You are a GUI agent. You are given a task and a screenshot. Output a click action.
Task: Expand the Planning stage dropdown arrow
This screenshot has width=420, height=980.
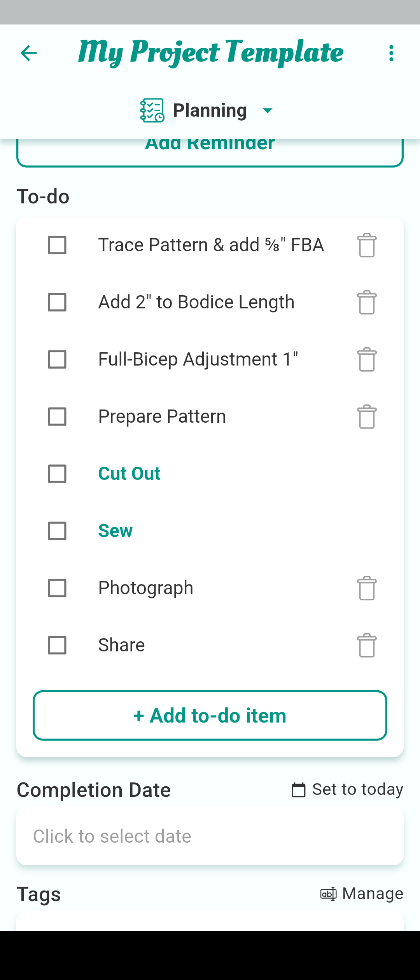click(268, 110)
